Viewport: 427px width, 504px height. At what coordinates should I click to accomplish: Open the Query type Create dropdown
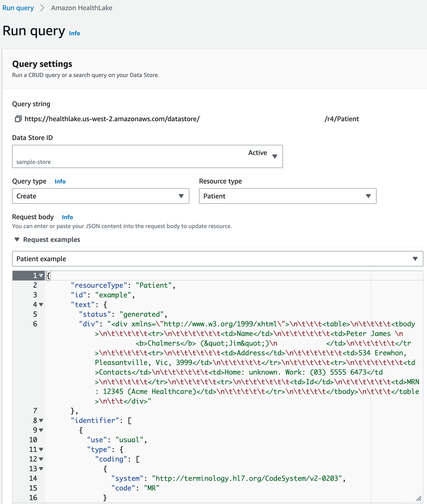click(x=101, y=196)
